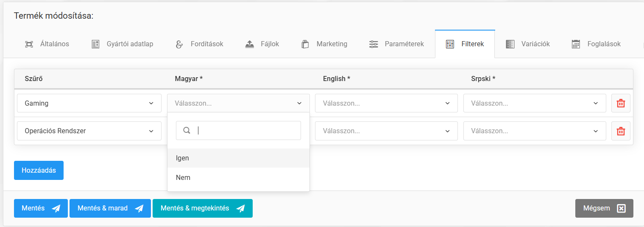Click the Paraméterek sliders icon
The width and height of the screenshot is (644, 227).
coord(374,44)
